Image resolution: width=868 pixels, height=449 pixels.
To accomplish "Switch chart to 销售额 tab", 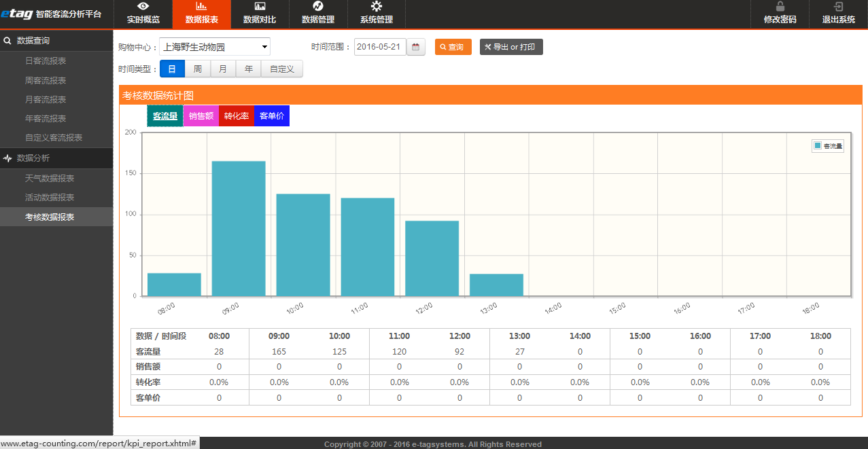I will pos(201,116).
